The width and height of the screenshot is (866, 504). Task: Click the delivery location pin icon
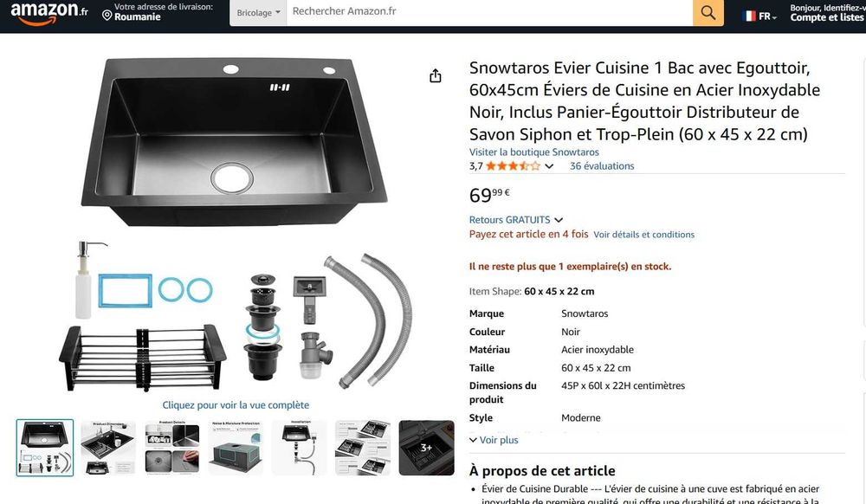point(107,16)
